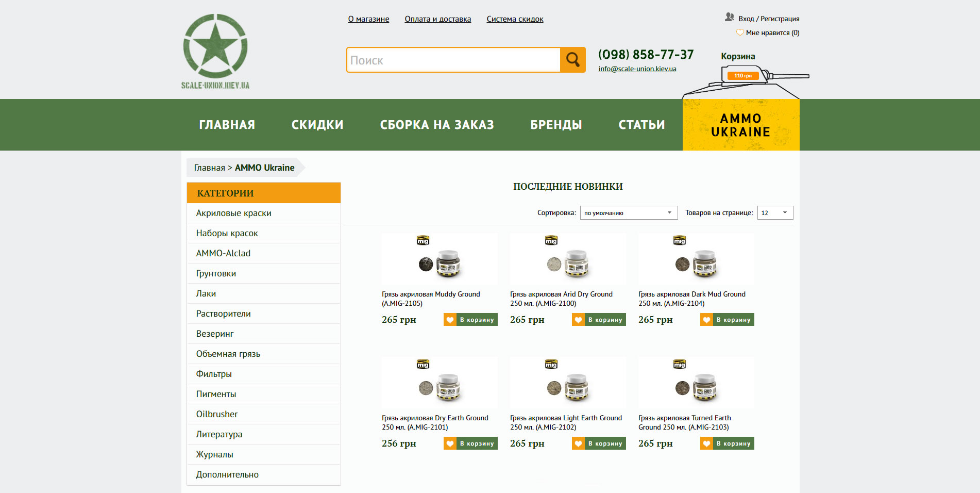Image resolution: width=980 pixels, height=493 pixels.
Task: Click mig logo above Dry Earth Ground product
Action: 423,364
